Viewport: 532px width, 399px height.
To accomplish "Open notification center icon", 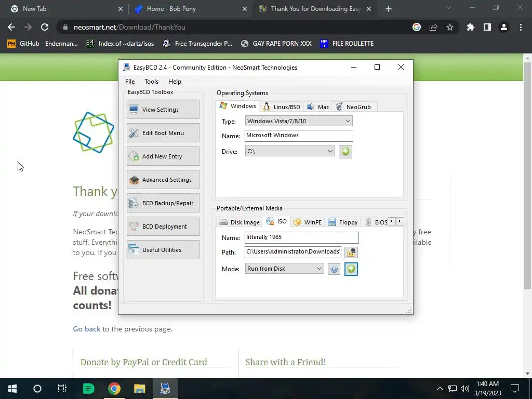I will (515, 389).
